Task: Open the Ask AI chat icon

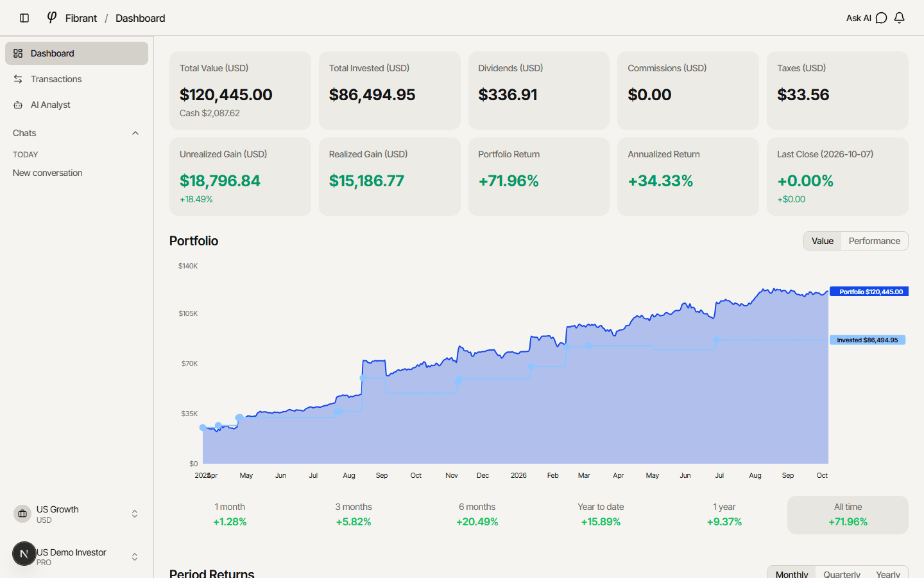Action: tap(882, 18)
